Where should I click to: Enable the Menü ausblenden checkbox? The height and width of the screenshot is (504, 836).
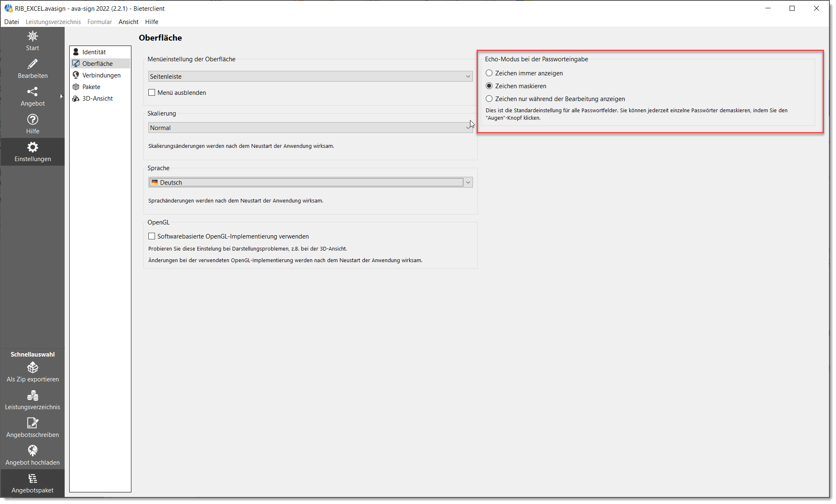(152, 92)
